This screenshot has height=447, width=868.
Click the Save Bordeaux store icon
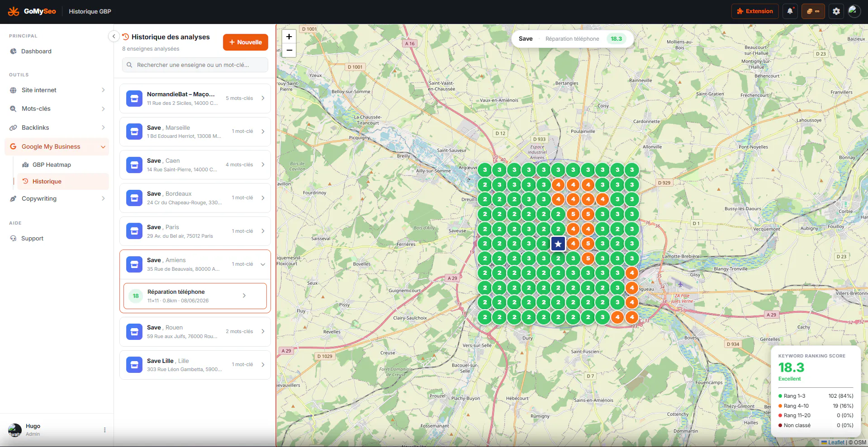click(134, 198)
